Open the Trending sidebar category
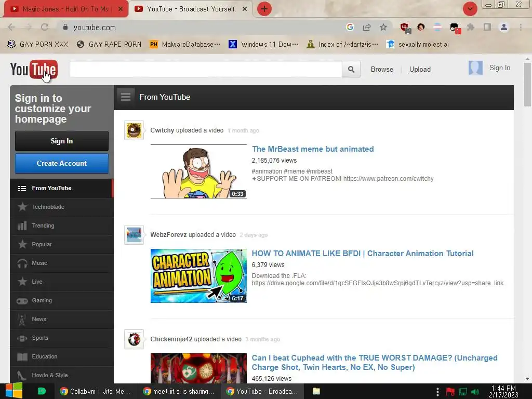This screenshot has height=399, width=532. pyautogui.click(x=62, y=225)
